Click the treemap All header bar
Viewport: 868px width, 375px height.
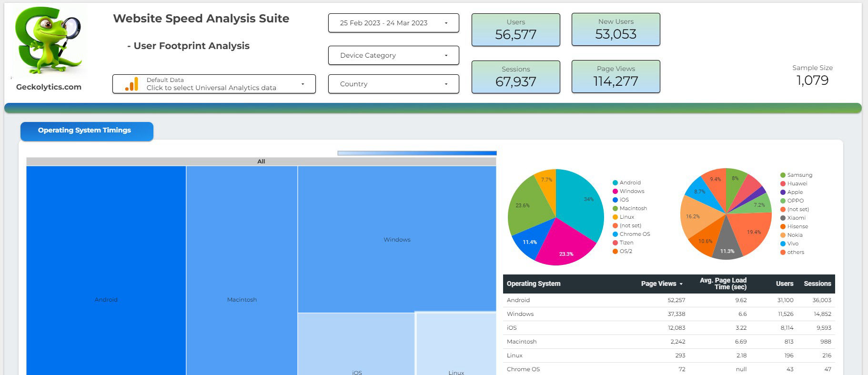click(x=261, y=162)
